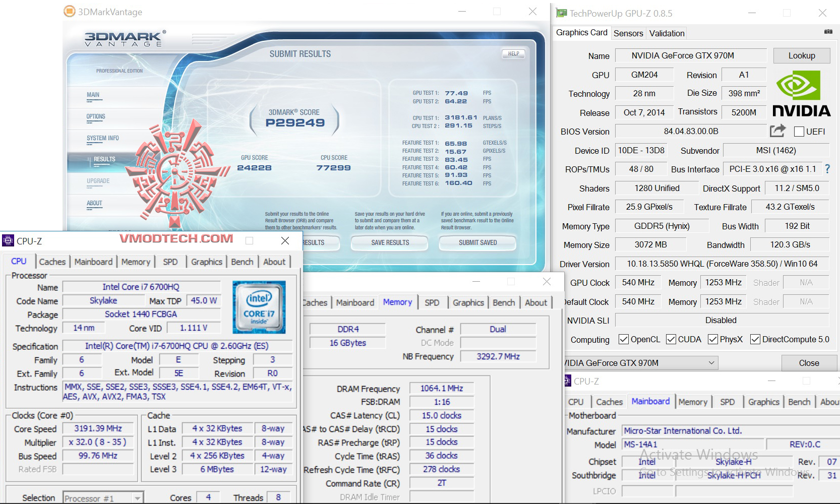The height and width of the screenshot is (504, 840).
Task: Open About in 3DMark sidebar
Action: click(94, 203)
